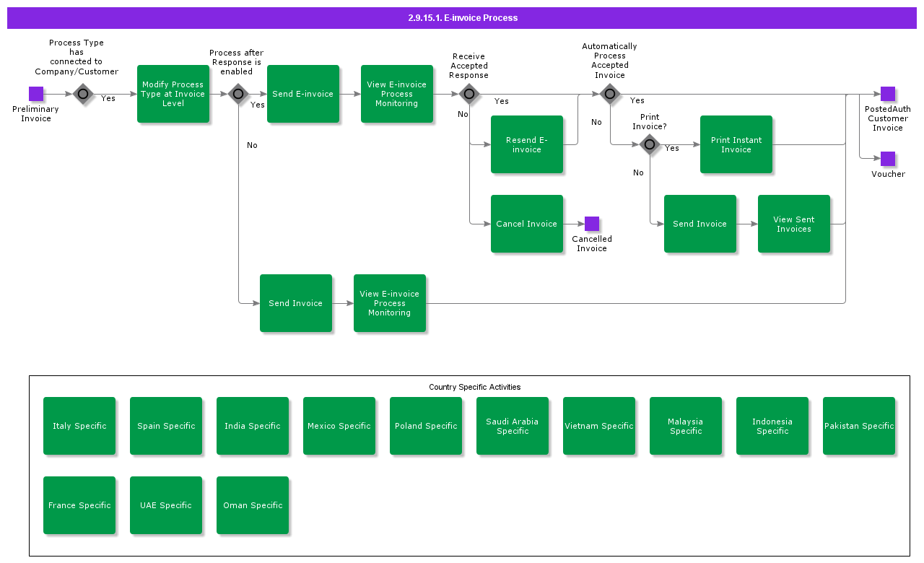Click the Preliminary Invoice purple start event
Screen dimensions: 924x563
tap(36, 94)
